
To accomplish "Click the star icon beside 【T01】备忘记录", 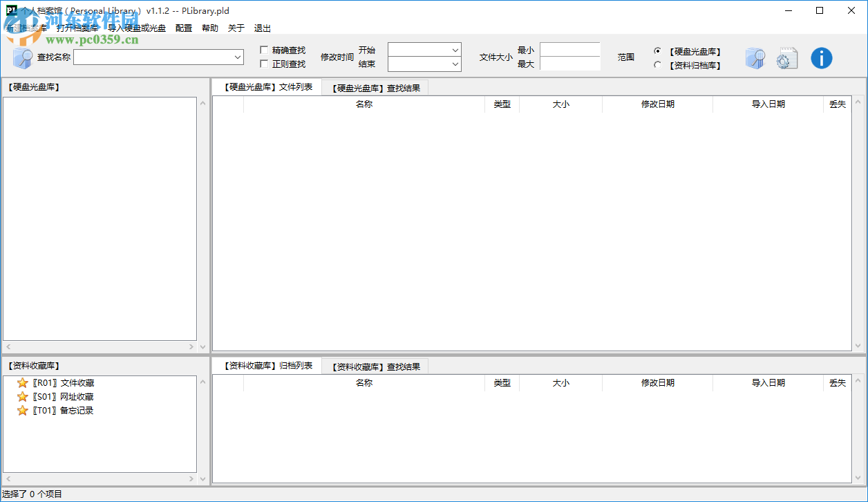I will 23,410.
